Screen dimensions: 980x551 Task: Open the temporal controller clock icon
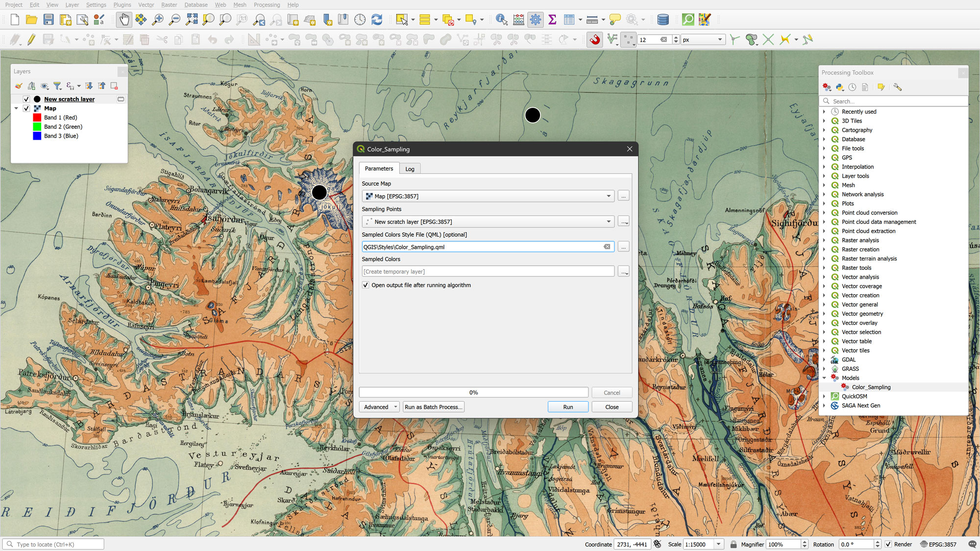[x=360, y=20]
